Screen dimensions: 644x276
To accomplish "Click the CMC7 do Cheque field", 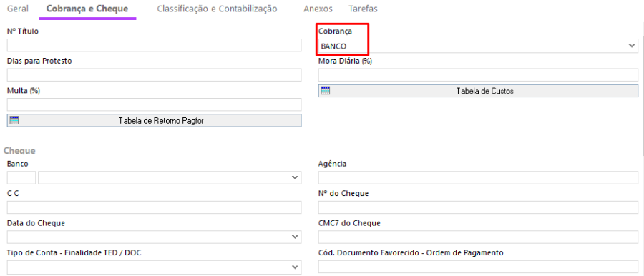I will (478, 237).
